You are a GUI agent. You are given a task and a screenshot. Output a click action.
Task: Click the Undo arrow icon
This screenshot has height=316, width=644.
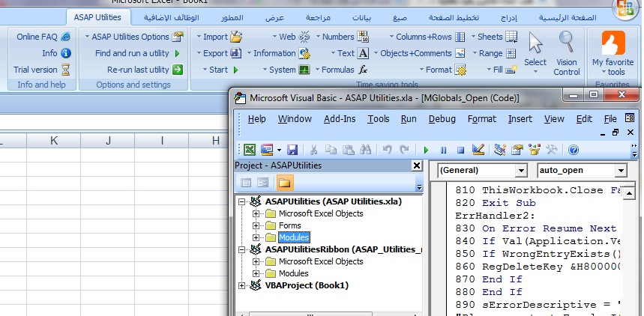pyautogui.click(x=387, y=150)
